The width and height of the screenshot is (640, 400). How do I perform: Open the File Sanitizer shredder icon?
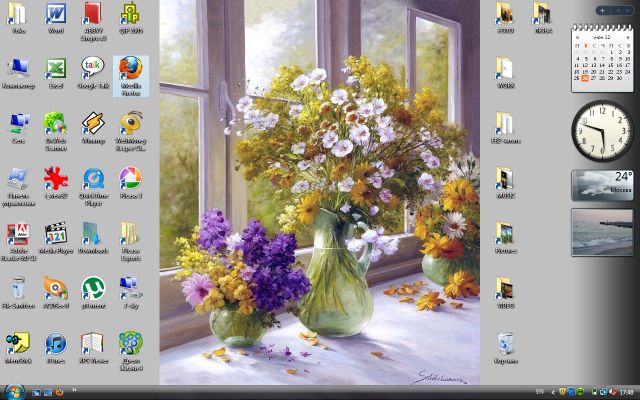pyautogui.click(x=18, y=293)
